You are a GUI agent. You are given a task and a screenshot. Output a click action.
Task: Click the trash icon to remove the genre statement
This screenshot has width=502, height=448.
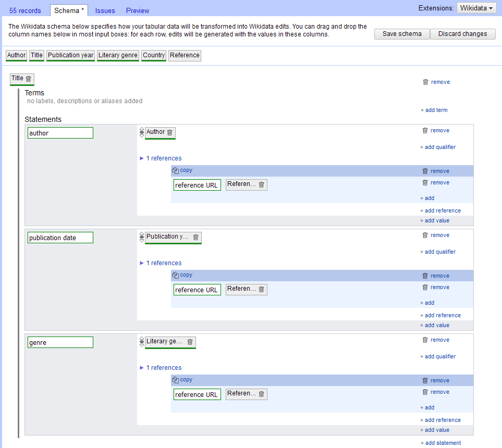[x=425, y=340]
